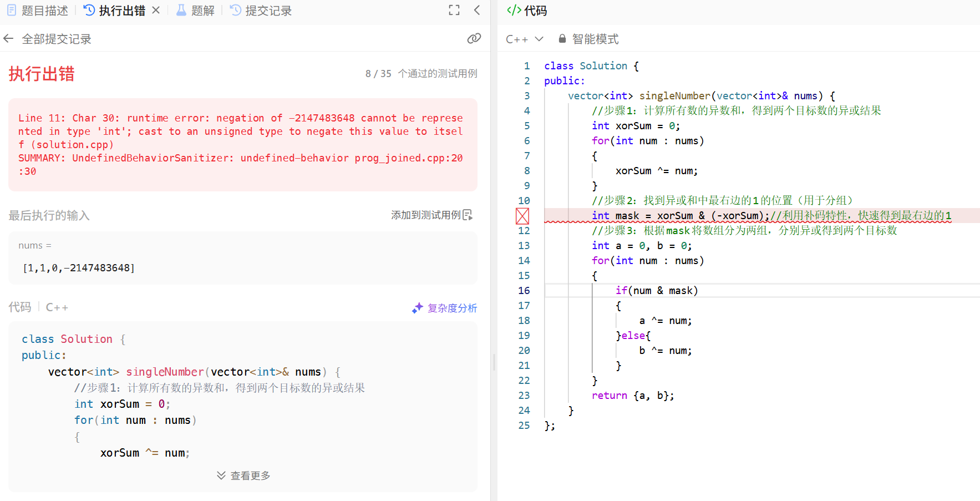This screenshot has width=980, height=501.
Task: Close the 执行出错 tab
Action: point(156,10)
